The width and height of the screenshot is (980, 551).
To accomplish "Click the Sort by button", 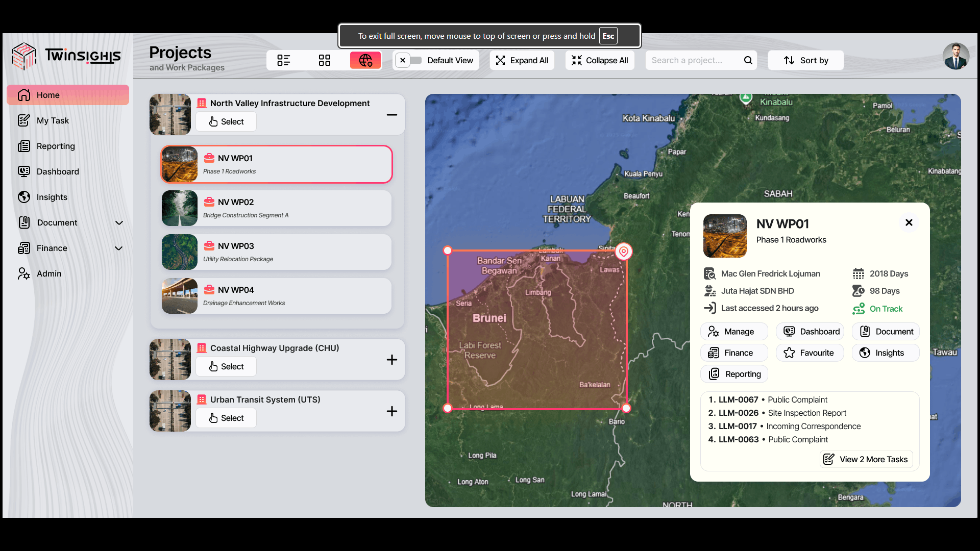I will [805, 60].
